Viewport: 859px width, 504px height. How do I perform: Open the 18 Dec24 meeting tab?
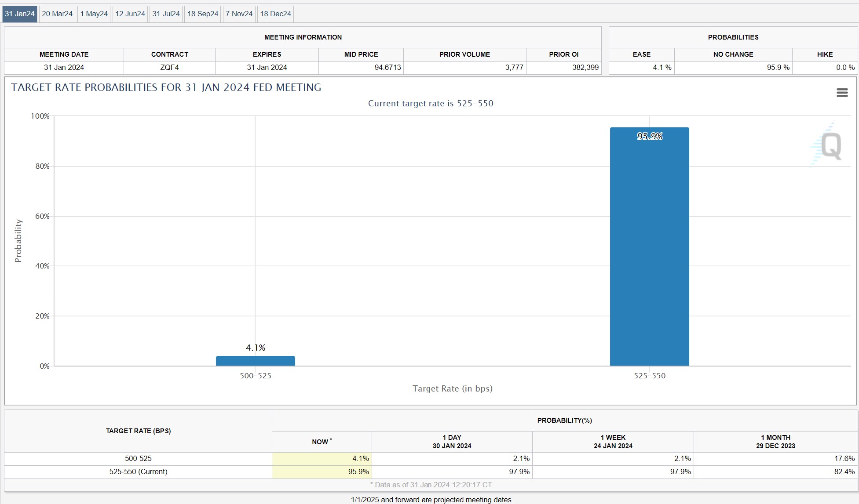pos(276,14)
